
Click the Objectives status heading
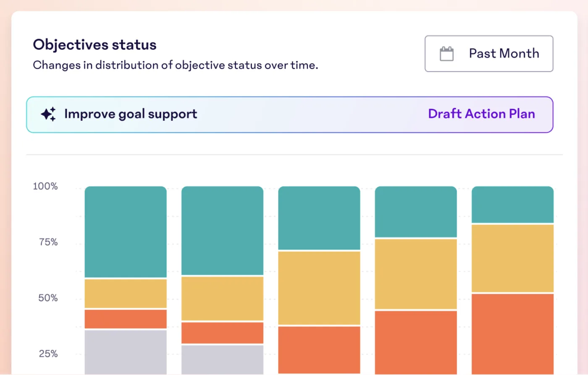(x=94, y=44)
